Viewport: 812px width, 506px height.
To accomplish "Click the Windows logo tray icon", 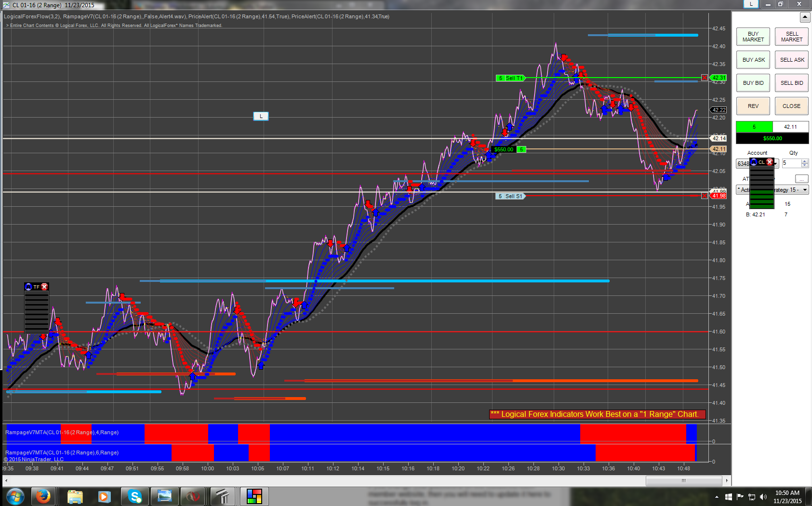I will [729, 497].
